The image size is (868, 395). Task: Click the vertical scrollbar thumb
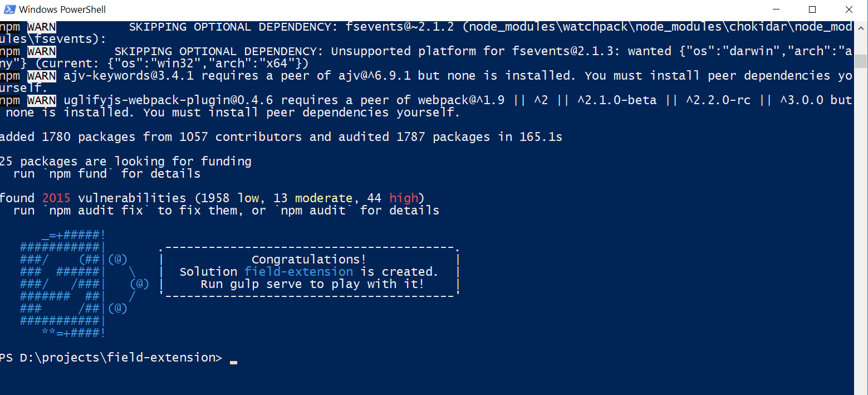point(861,61)
